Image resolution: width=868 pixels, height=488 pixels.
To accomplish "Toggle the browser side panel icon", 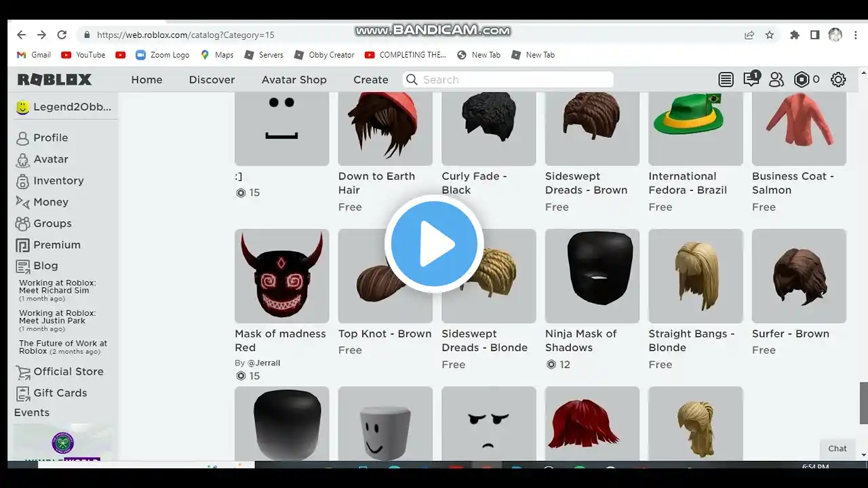I will (815, 35).
